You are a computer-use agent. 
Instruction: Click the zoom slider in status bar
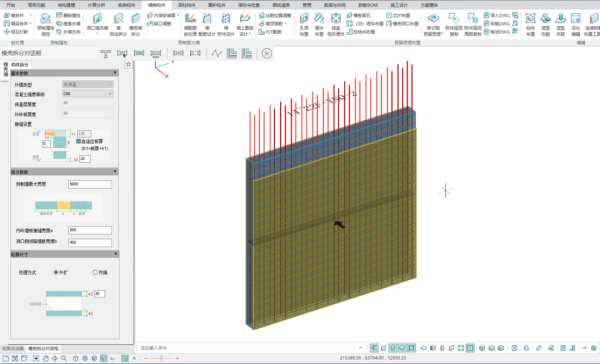(161, 358)
